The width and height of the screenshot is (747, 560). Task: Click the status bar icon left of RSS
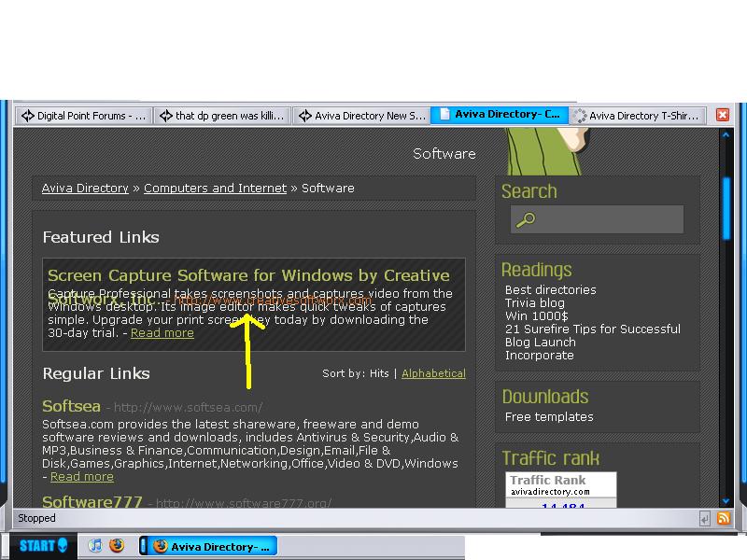tap(705, 519)
